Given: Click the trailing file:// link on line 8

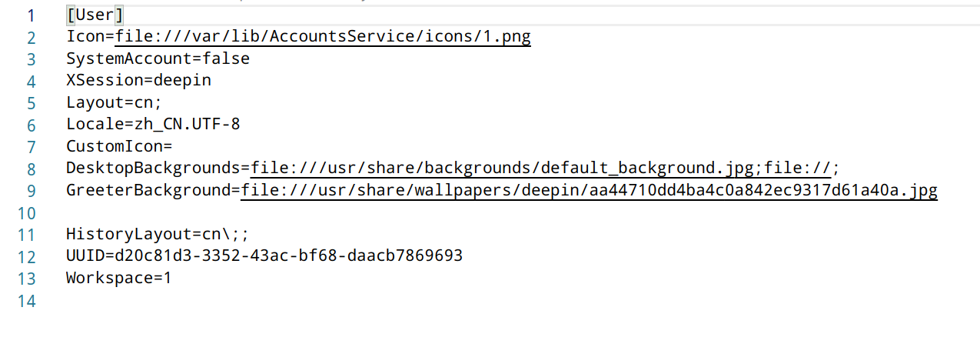Looking at the screenshot, I should coord(797,168).
